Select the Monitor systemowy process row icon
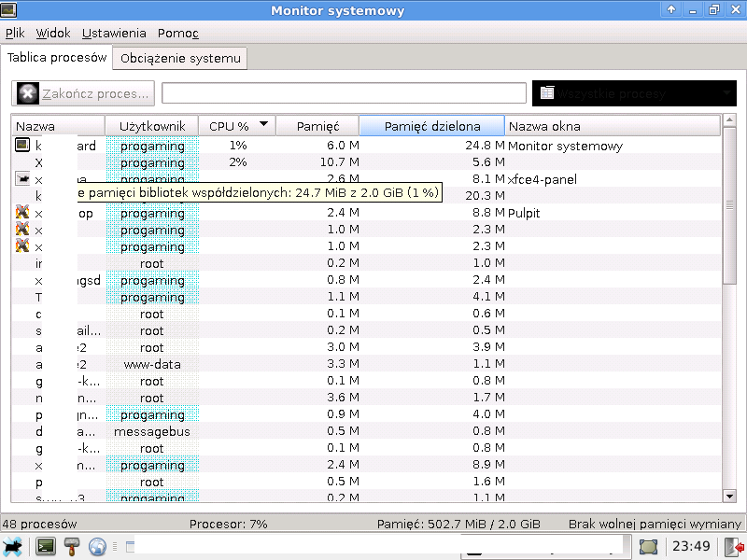The width and height of the screenshot is (747, 560). 23,146
